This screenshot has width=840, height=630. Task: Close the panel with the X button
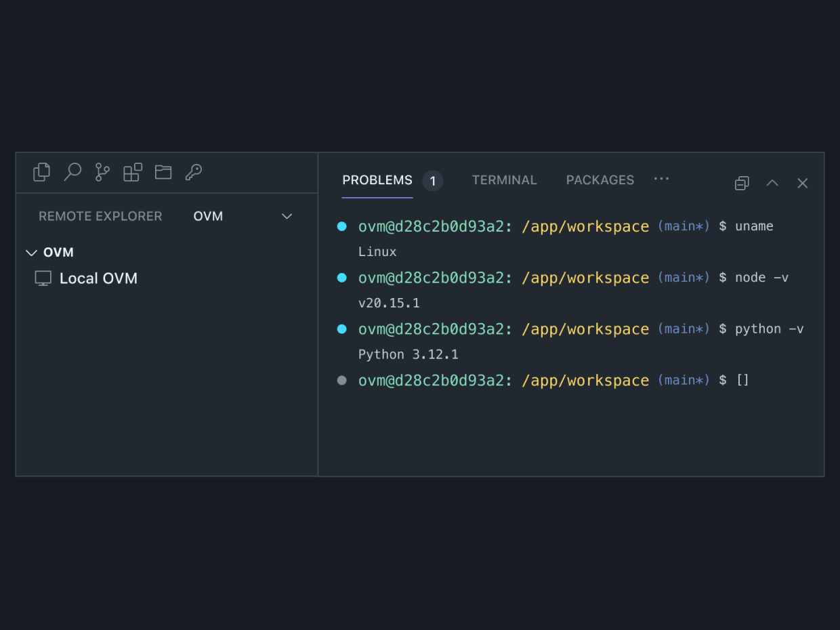pos(803,183)
